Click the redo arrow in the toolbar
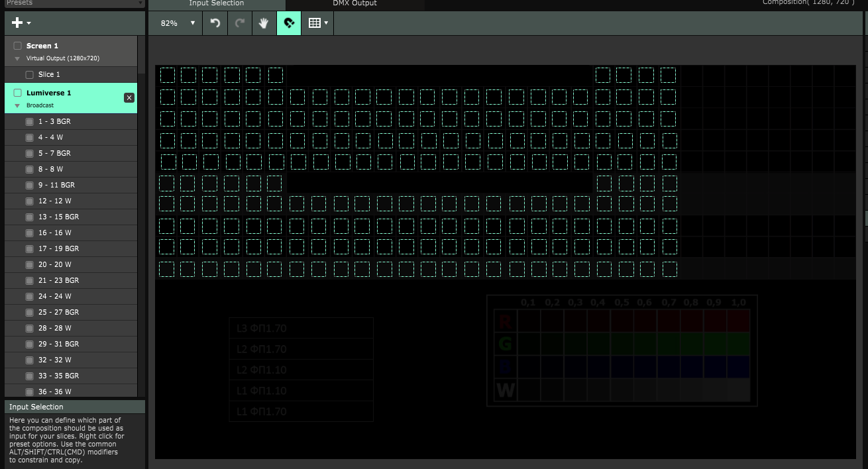 tap(239, 23)
